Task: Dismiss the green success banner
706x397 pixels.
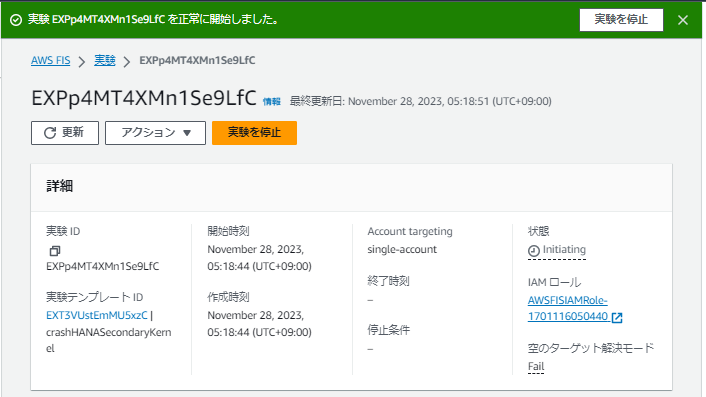Action: pyautogui.click(x=683, y=20)
